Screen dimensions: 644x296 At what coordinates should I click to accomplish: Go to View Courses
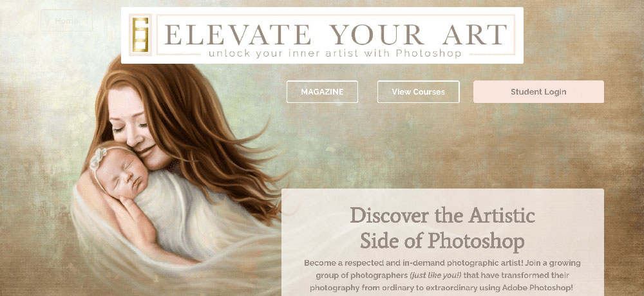(418, 92)
